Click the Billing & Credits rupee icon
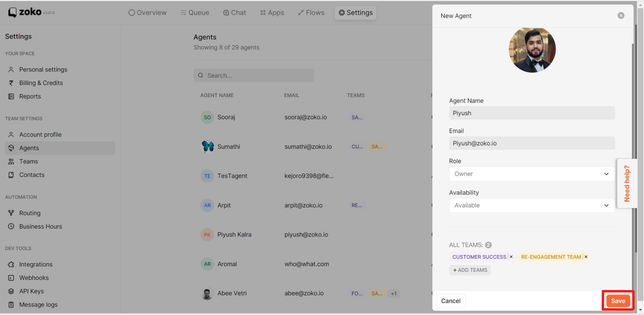This screenshot has width=644, height=315. point(11,83)
